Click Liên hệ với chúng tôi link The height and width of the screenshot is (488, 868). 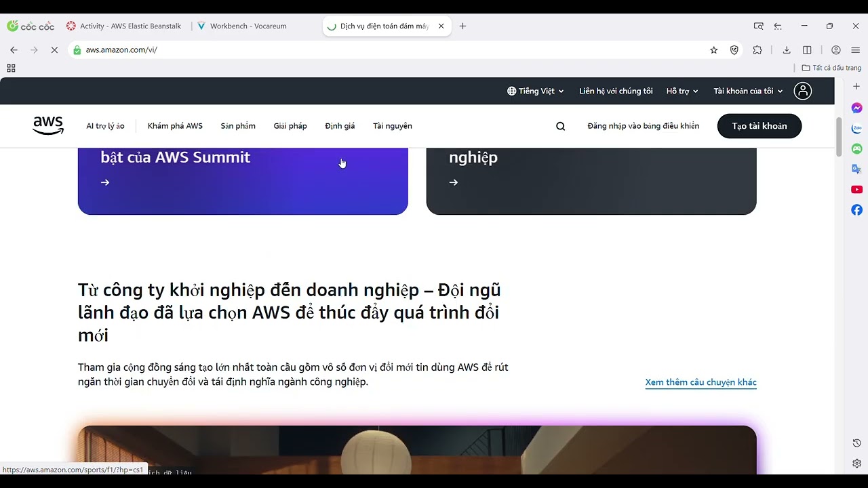616,91
